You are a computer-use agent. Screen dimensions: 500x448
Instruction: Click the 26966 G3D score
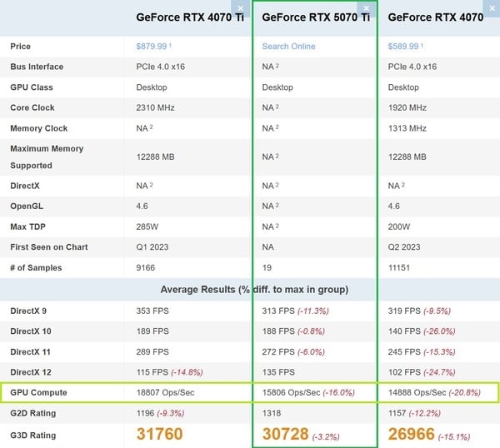pyautogui.click(x=412, y=434)
